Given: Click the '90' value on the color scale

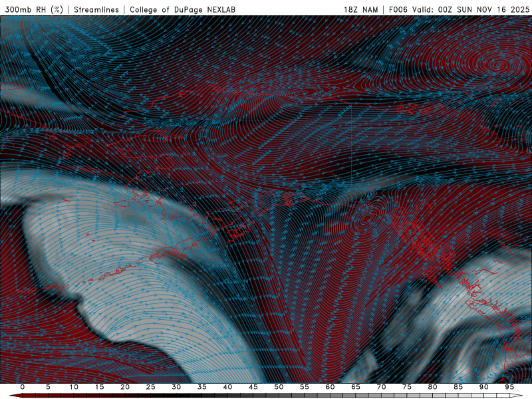Looking at the screenshot, I should pyautogui.click(x=483, y=387).
